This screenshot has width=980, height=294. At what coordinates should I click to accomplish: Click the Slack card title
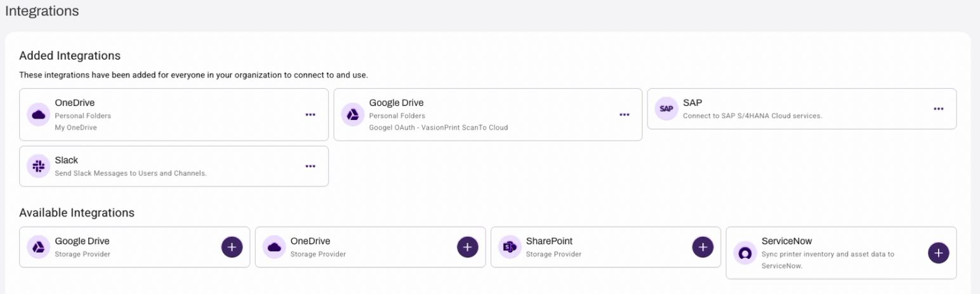tap(66, 161)
